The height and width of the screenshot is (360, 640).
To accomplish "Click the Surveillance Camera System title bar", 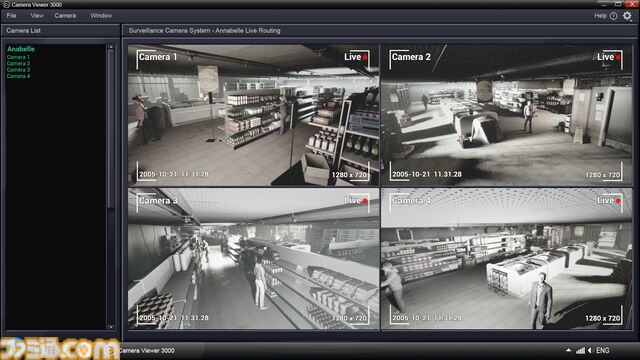I will coord(380,31).
